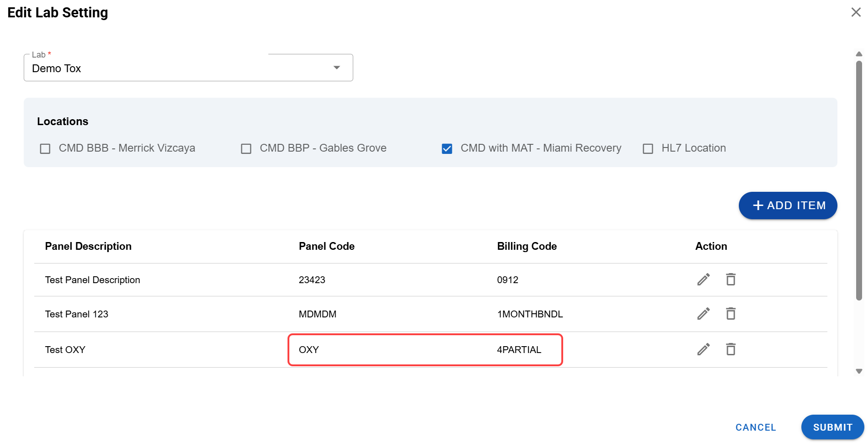Delete the Test OXY panel
The height and width of the screenshot is (448, 868).
731,349
